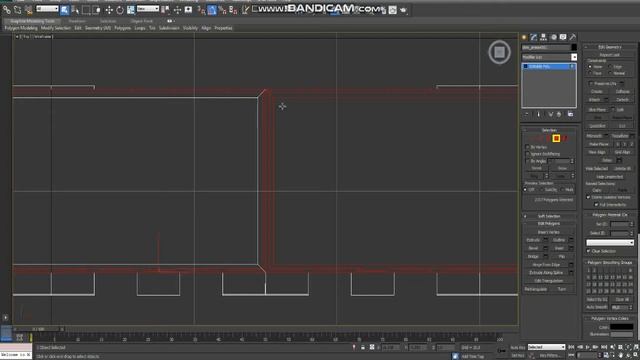Collapse the Edit Geometry rollout
The image size is (640, 360).
(609, 47)
